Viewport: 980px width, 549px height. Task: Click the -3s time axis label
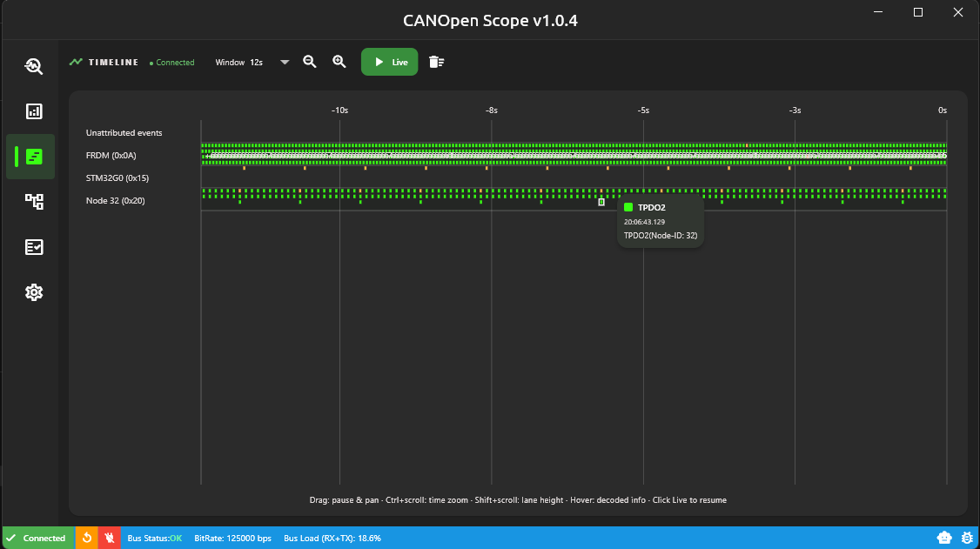[x=795, y=110]
